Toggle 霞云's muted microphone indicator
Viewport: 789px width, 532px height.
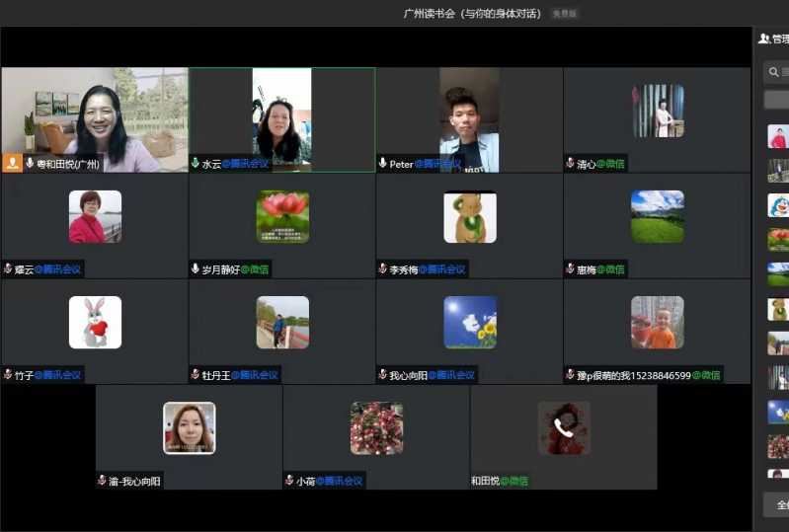click(x=8, y=268)
